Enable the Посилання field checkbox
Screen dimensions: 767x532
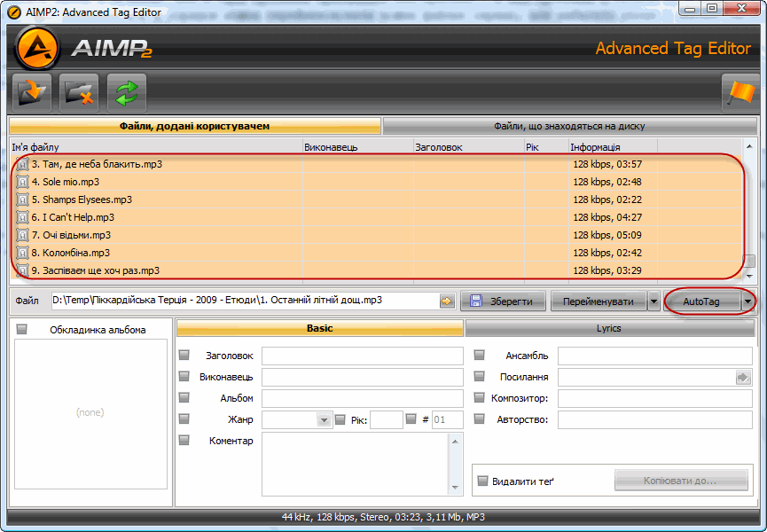(x=480, y=377)
